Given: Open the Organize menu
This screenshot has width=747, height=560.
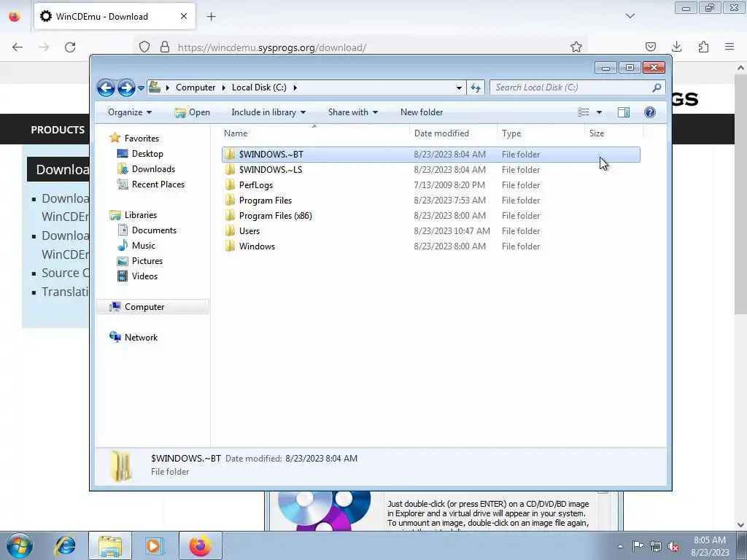Looking at the screenshot, I should 130,112.
